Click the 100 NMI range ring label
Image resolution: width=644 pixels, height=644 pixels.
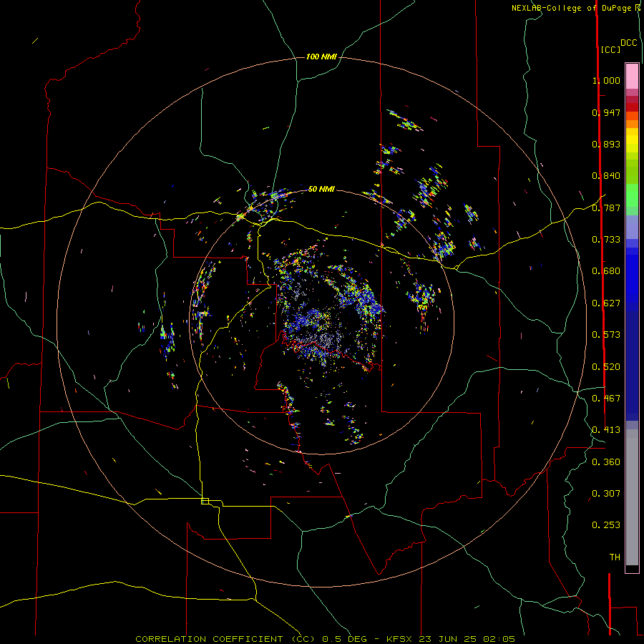point(321,57)
